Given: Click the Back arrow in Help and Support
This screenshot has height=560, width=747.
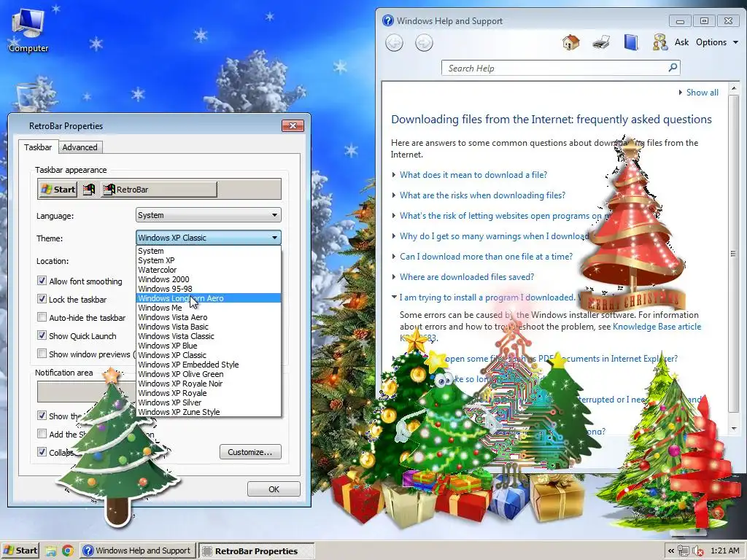Looking at the screenshot, I should [x=394, y=43].
